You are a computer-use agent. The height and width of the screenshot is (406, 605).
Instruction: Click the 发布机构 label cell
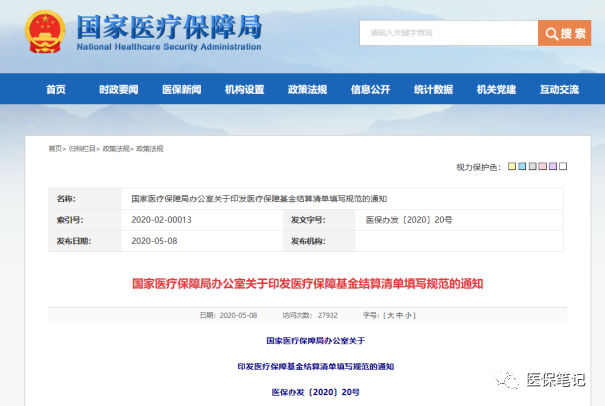pyautogui.click(x=319, y=241)
